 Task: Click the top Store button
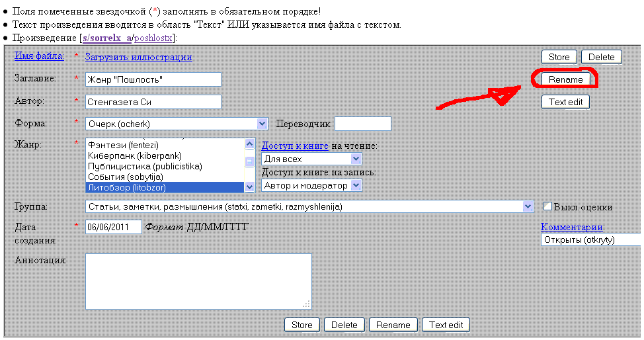point(559,57)
